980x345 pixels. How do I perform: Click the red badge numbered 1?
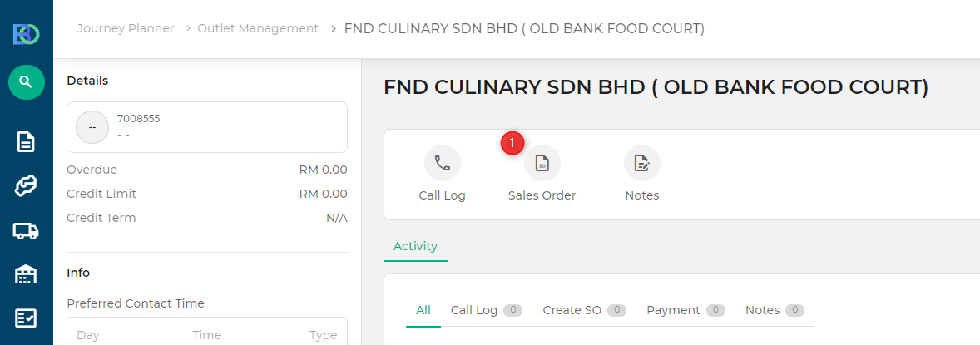pyautogui.click(x=512, y=143)
